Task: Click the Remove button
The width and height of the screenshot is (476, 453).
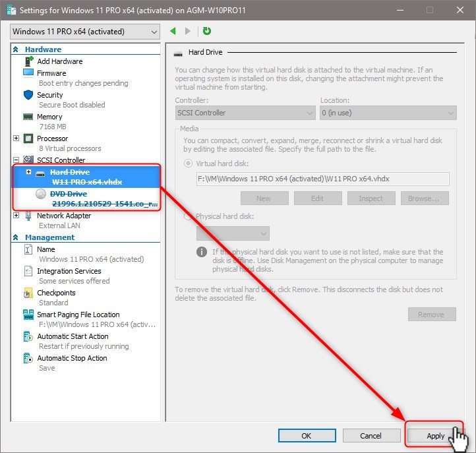Action: [x=432, y=315]
